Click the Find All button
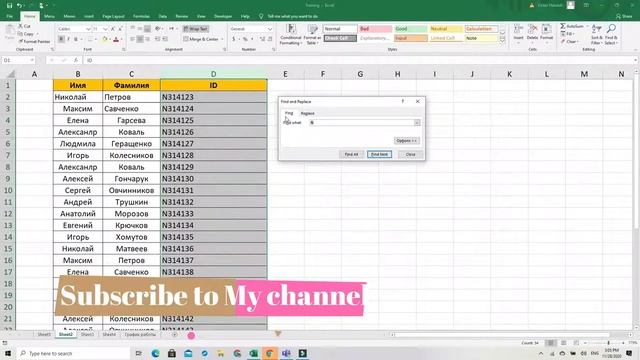640x360 pixels. click(351, 154)
